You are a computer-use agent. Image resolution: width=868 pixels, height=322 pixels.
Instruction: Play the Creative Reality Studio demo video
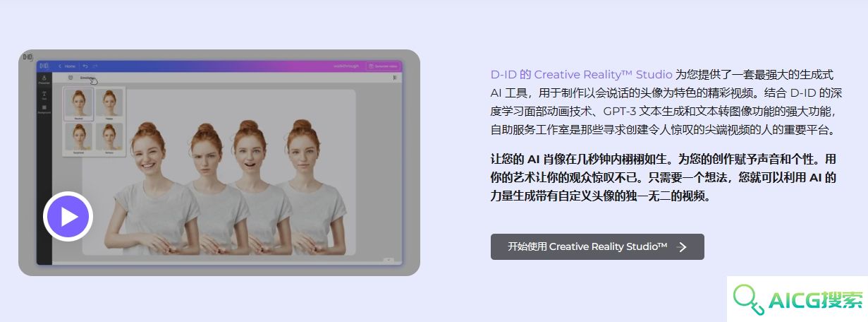pyautogui.click(x=68, y=217)
